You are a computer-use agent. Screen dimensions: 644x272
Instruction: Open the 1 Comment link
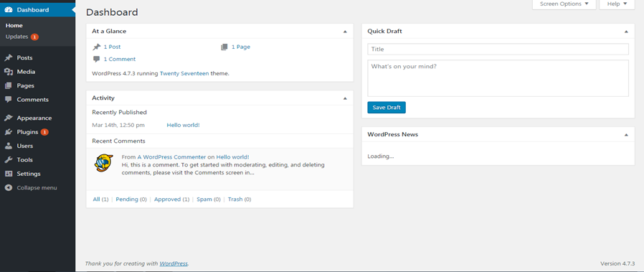[x=120, y=59]
